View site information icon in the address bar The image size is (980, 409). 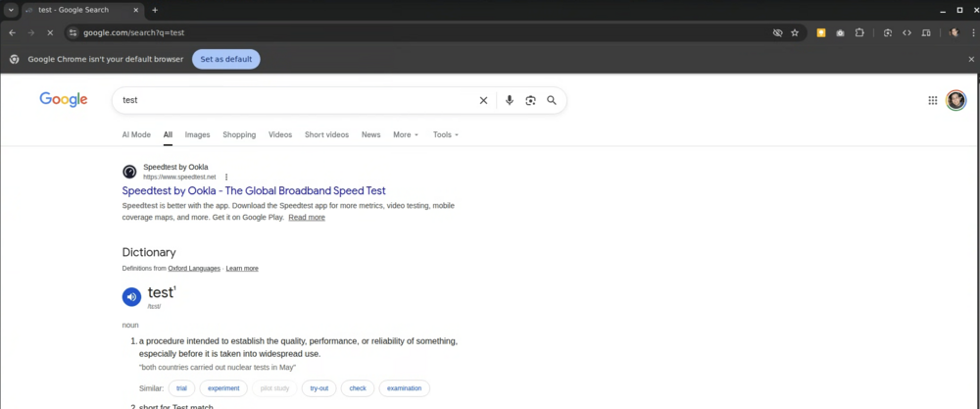pyautogui.click(x=73, y=32)
